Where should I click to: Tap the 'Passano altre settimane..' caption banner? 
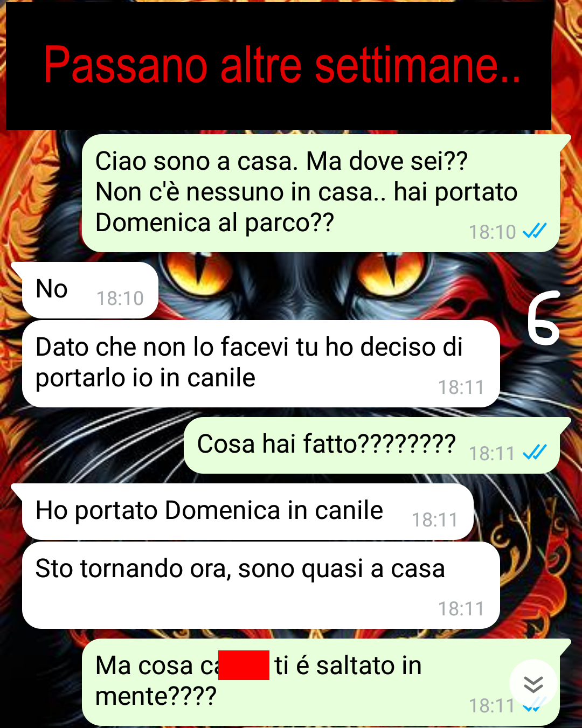pyautogui.click(x=279, y=66)
